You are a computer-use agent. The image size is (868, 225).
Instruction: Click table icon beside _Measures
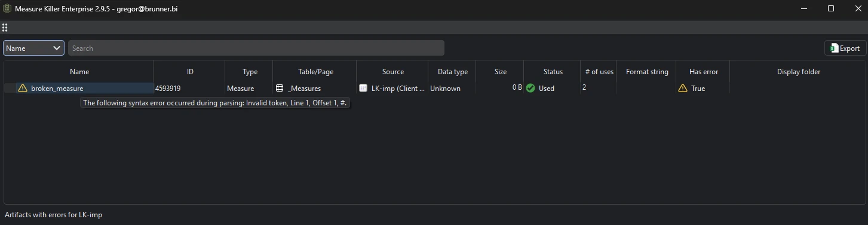(280, 88)
